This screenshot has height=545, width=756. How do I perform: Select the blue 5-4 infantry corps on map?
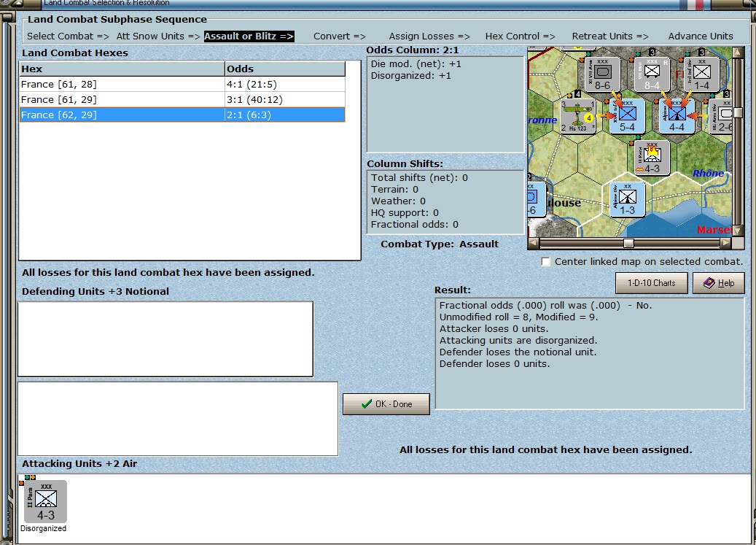pyautogui.click(x=627, y=116)
